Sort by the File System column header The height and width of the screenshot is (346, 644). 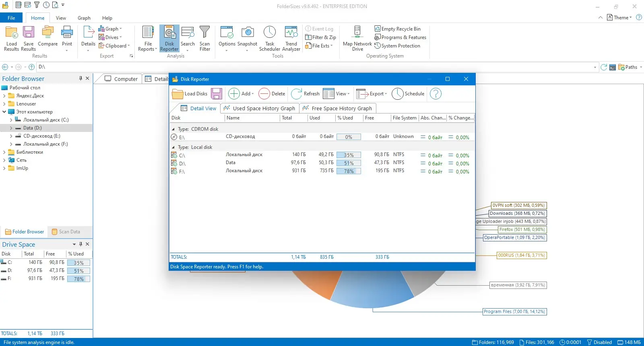pos(405,118)
